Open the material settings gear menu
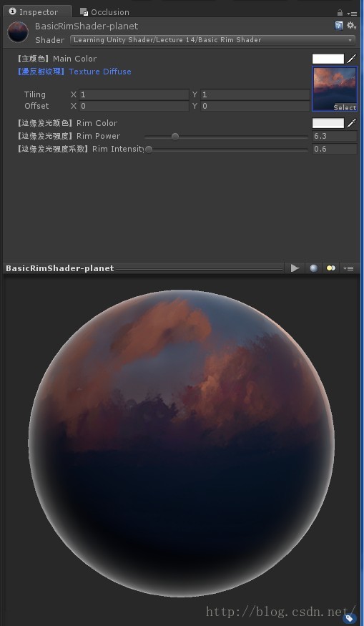Screen dimensions: 364x626 351,26
